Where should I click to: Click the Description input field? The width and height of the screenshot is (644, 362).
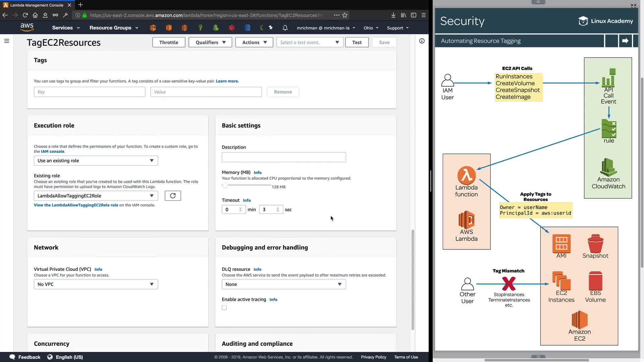coord(283,157)
